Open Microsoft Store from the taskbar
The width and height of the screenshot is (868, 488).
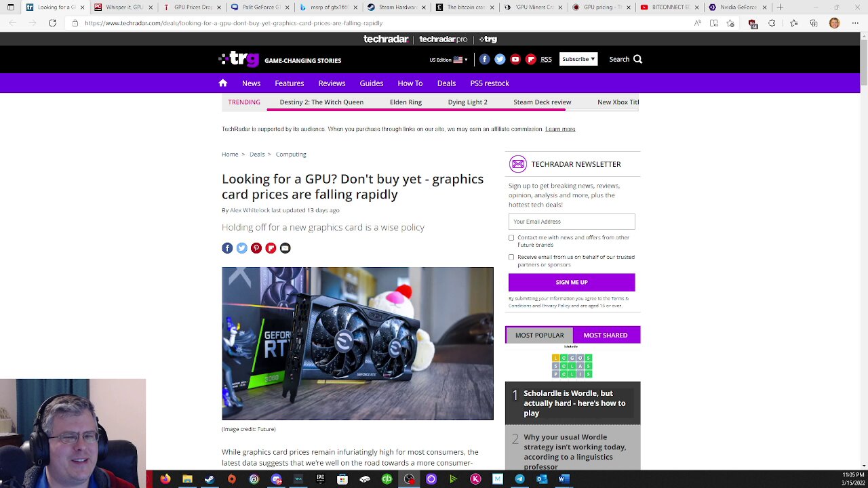coord(342,479)
